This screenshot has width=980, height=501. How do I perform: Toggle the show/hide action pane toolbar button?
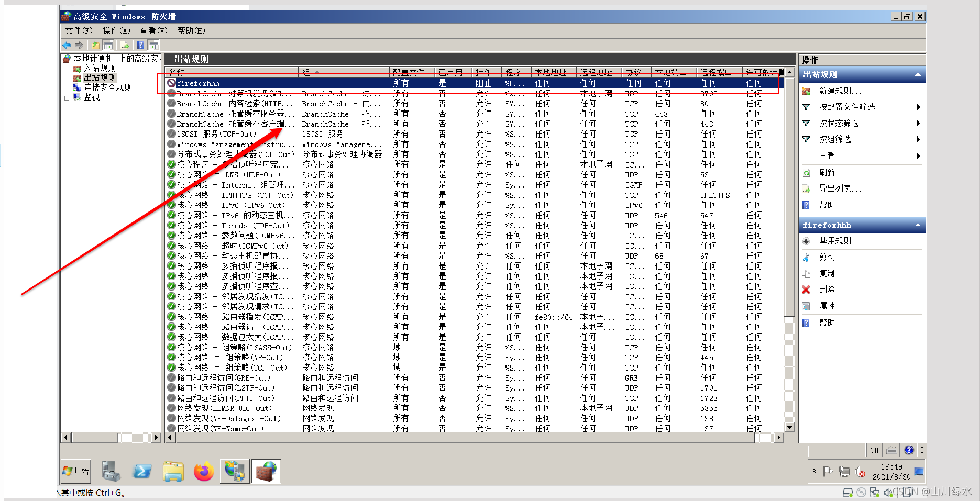click(153, 46)
